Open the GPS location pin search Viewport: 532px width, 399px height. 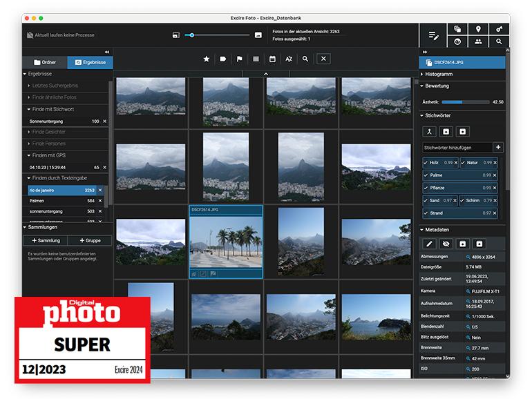[x=478, y=29]
